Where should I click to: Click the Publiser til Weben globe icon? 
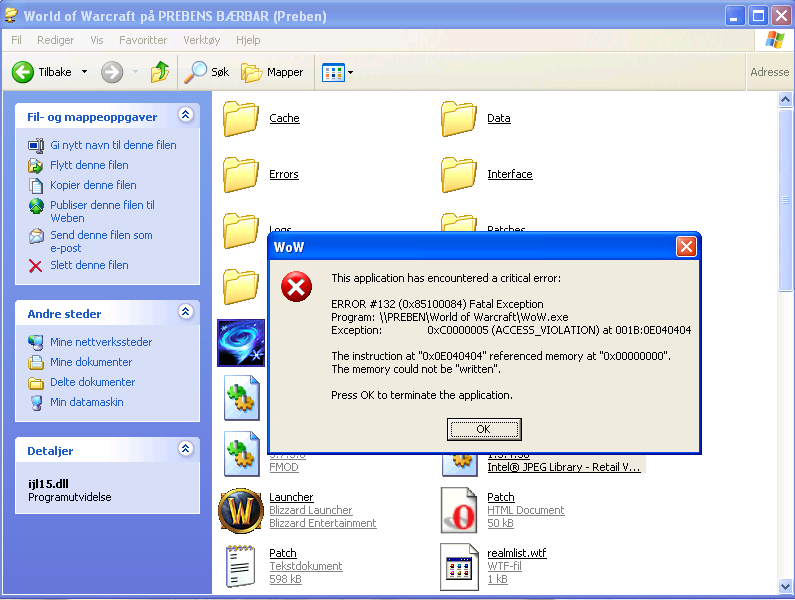(x=36, y=206)
